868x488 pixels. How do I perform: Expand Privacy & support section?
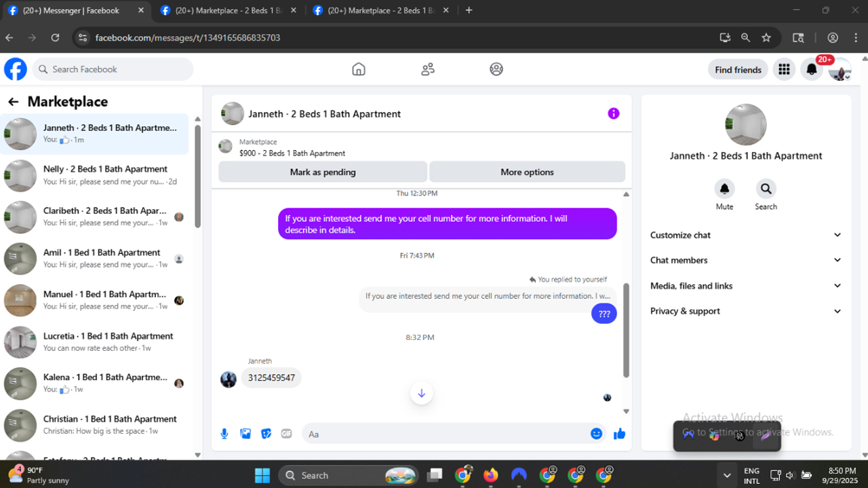pos(746,311)
